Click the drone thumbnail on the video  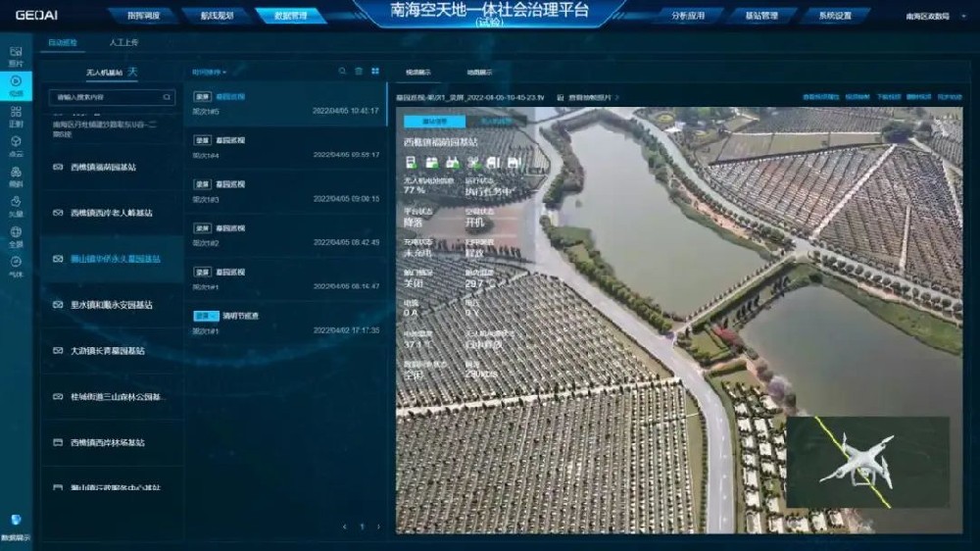click(x=867, y=462)
